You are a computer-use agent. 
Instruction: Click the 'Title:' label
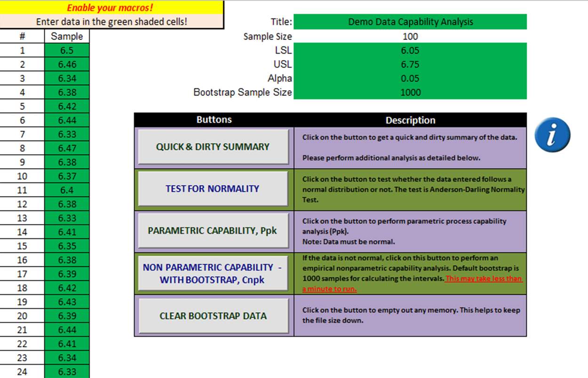click(281, 22)
